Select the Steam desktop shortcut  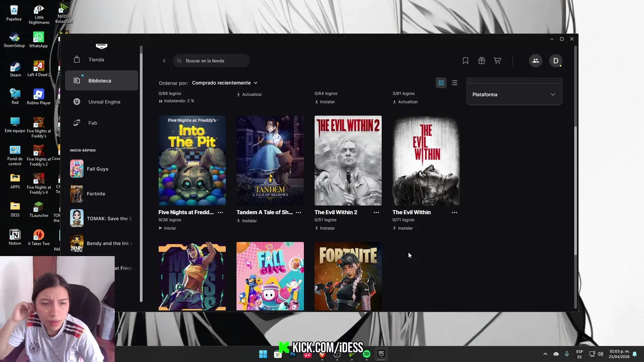point(15,69)
